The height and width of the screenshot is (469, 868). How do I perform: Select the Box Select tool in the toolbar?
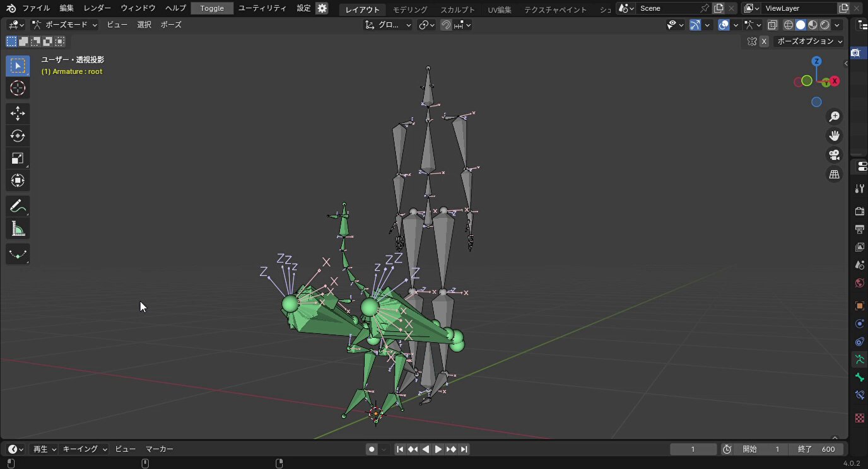tap(18, 66)
